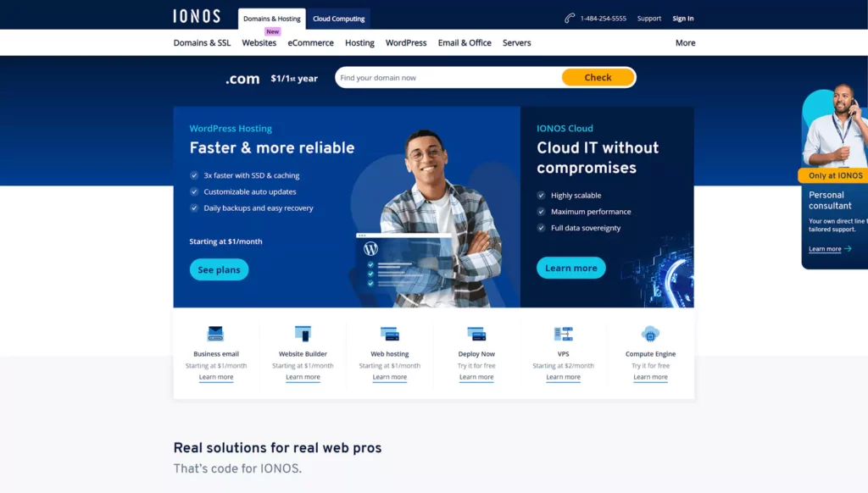Open Servers menu
868x493 pixels.
516,42
